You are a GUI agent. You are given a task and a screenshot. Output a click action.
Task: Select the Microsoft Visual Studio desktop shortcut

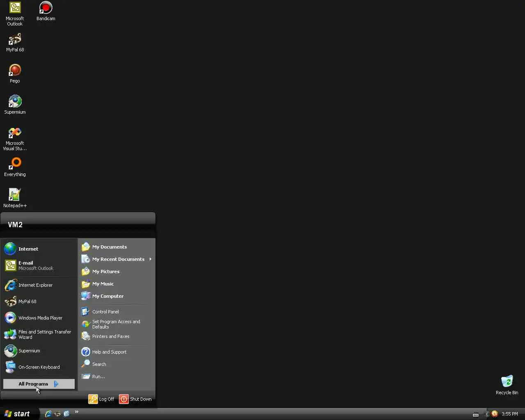pyautogui.click(x=15, y=139)
